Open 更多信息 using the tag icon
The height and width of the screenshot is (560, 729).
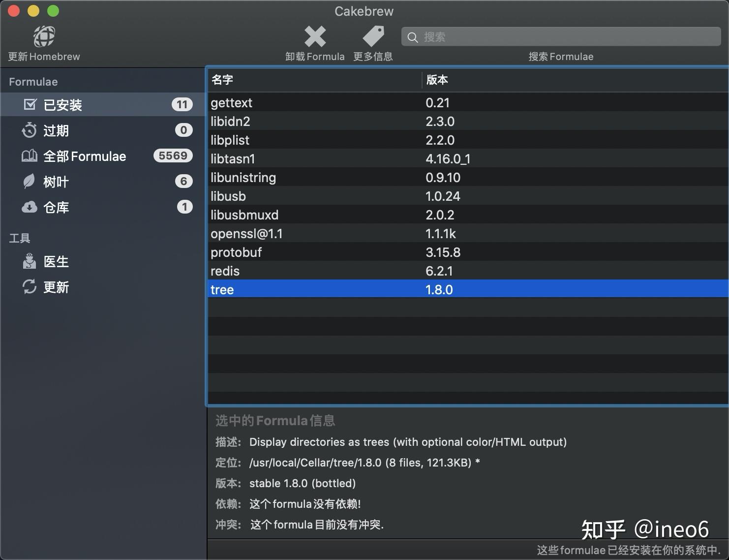coord(373,35)
